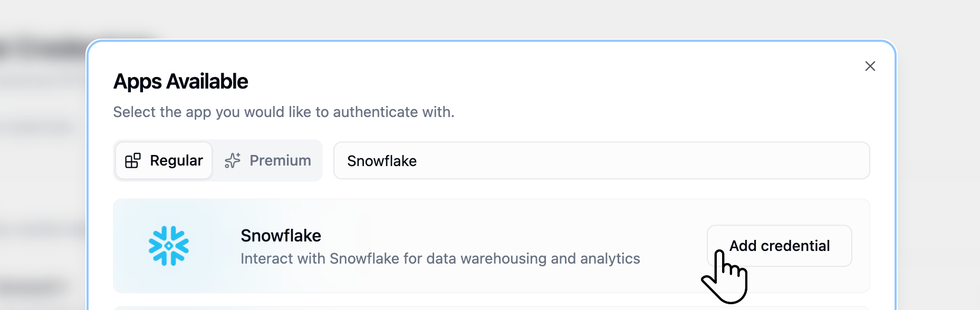Click into the Snowflake search field

[601, 160]
